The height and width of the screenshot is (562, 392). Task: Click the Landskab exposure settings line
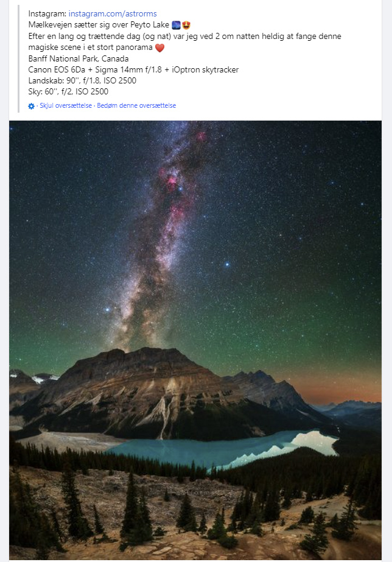[82, 80]
